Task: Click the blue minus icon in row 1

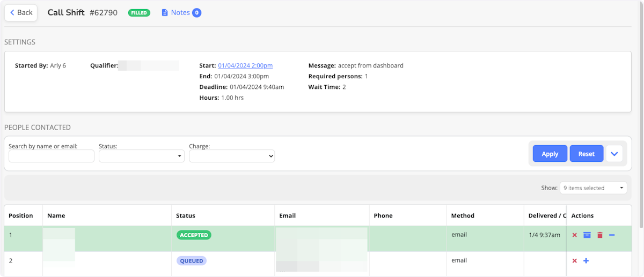Action: (x=612, y=235)
